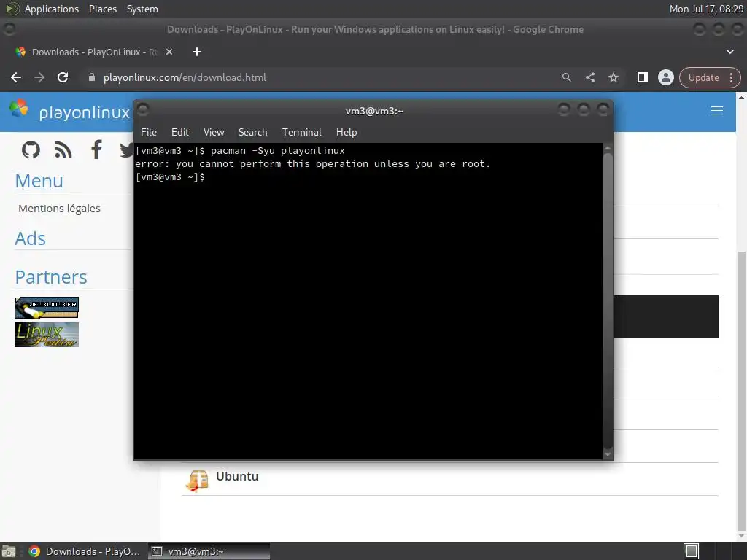Click the Partners heading in sidebar
Image resolution: width=747 pixels, height=560 pixels.
51,277
